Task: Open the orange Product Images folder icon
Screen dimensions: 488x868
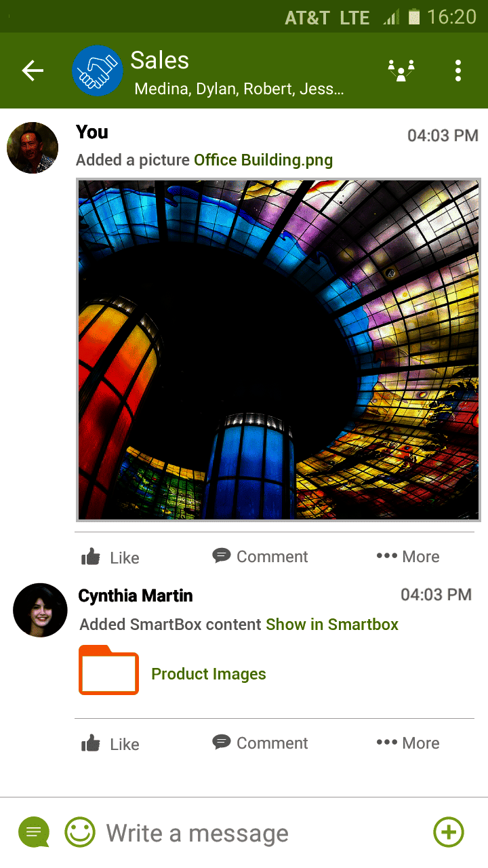Action: click(109, 670)
